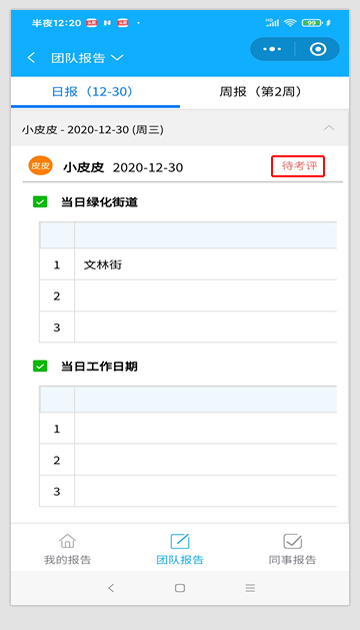360x630 pixels.
Task: Tap the 文林街 table cell
Action: pyautogui.click(x=205, y=264)
